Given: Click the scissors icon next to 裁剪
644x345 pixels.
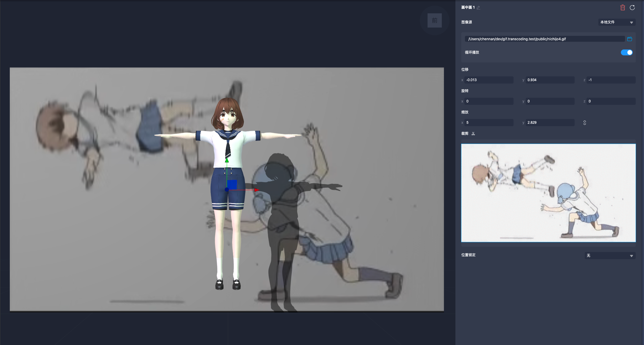Looking at the screenshot, I should tap(474, 134).
